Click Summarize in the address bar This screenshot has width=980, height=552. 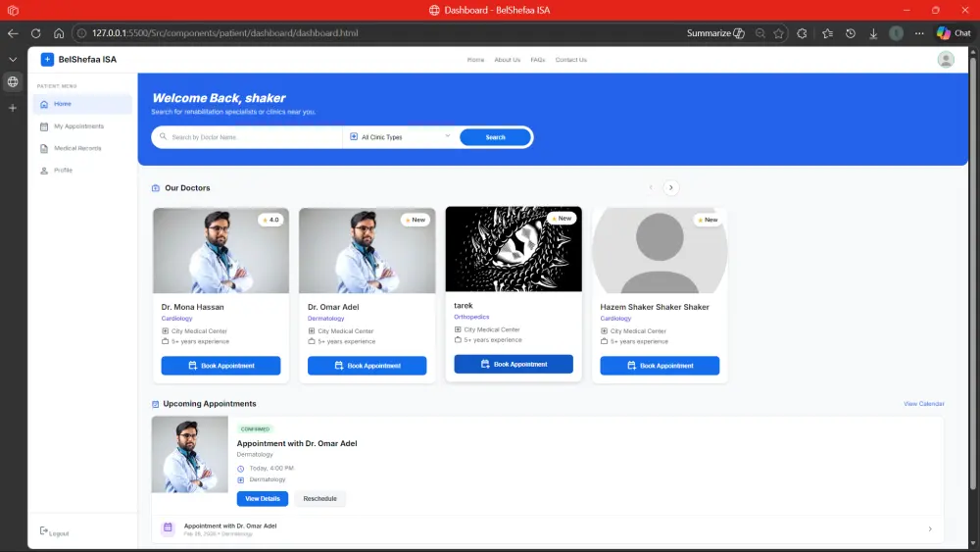pyautogui.click(x=715, y=33)
